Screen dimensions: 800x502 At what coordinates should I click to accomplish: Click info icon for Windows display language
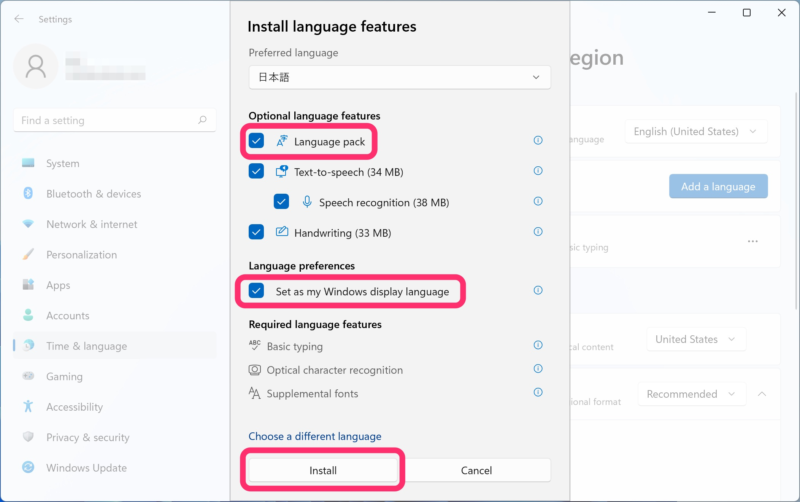tap(538, 290)
